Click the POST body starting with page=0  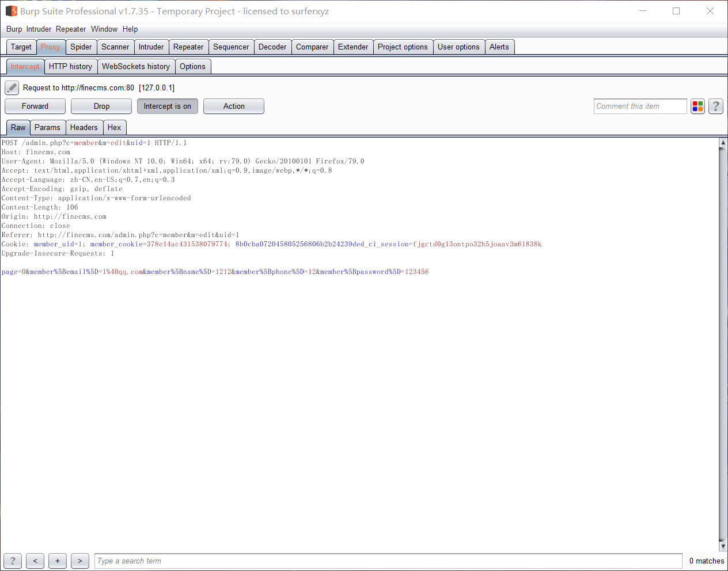(215, 272)
